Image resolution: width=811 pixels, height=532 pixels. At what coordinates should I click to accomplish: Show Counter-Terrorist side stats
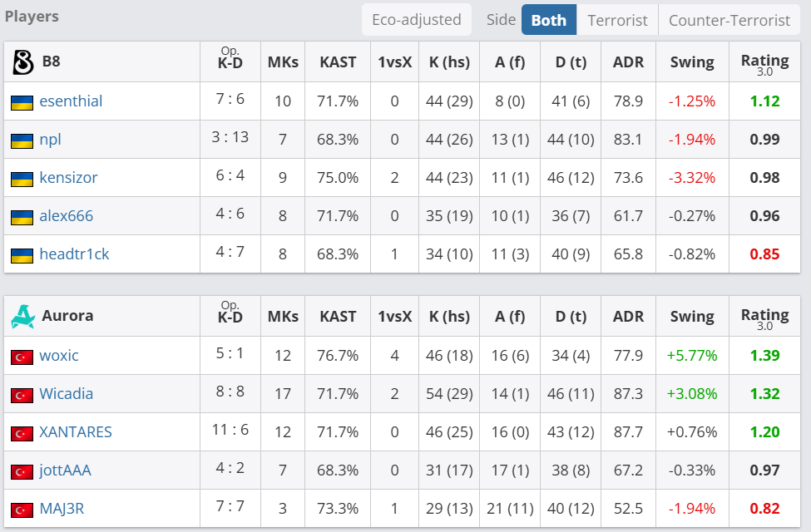(x=729, y=20)
